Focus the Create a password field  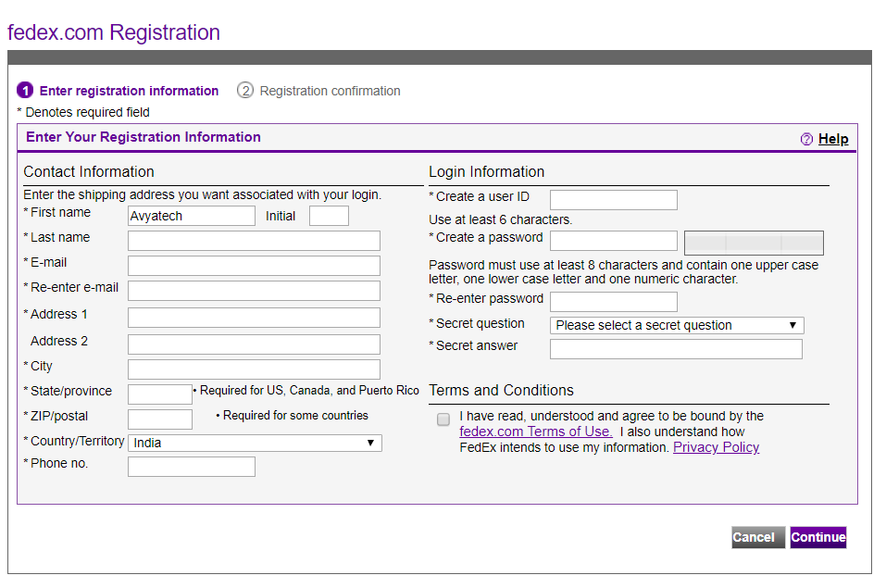[x=614, y=241]
